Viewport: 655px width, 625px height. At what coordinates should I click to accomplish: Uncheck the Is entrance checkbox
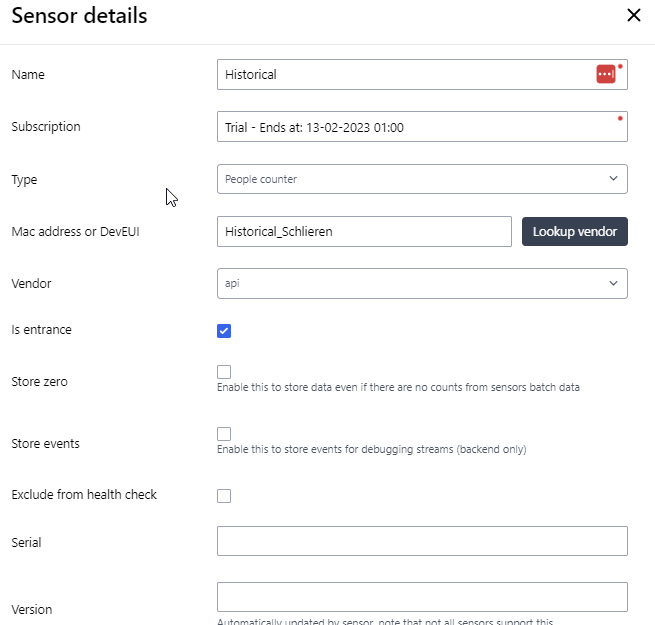pyautogui.click(x=224, y=331)
